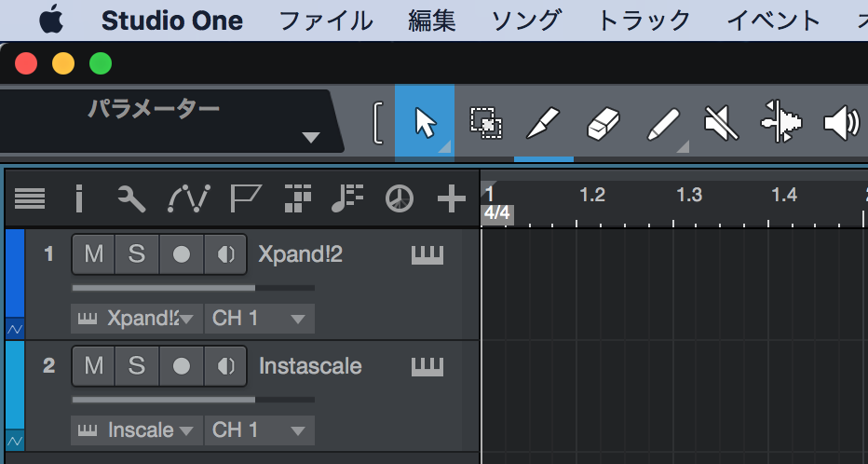Open CH 1 dropdown on Xpand!2 track
This screenshot has height=464, width=868.
click(260, 319)
